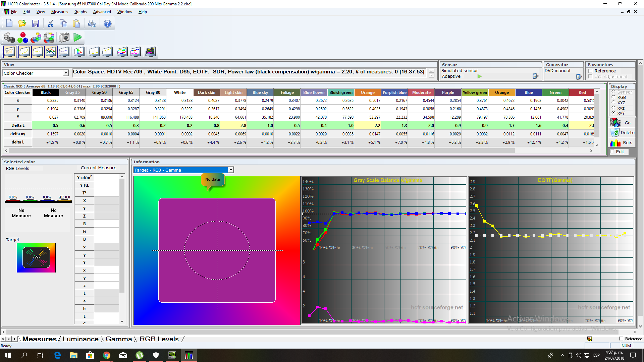Viewport: 644px width, 362px height.
Task: Tick the Edit checkbox
Action: (612, 152)
